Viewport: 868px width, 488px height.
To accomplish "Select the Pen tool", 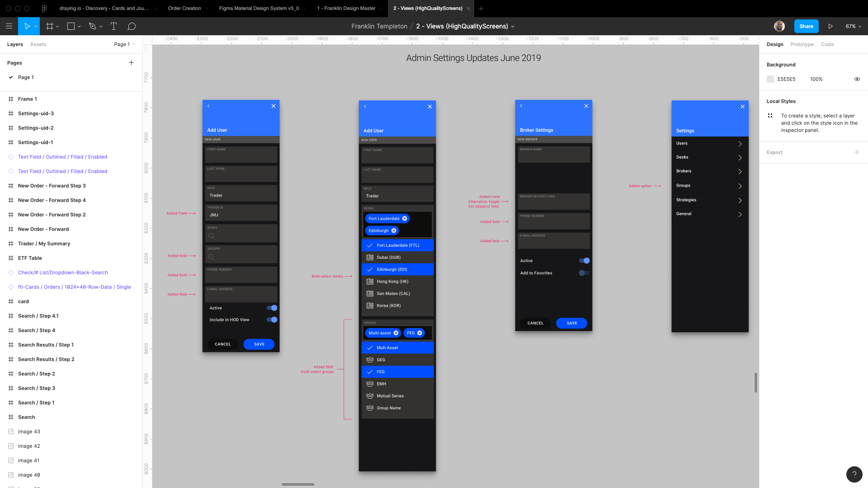I will click(93, 26).
